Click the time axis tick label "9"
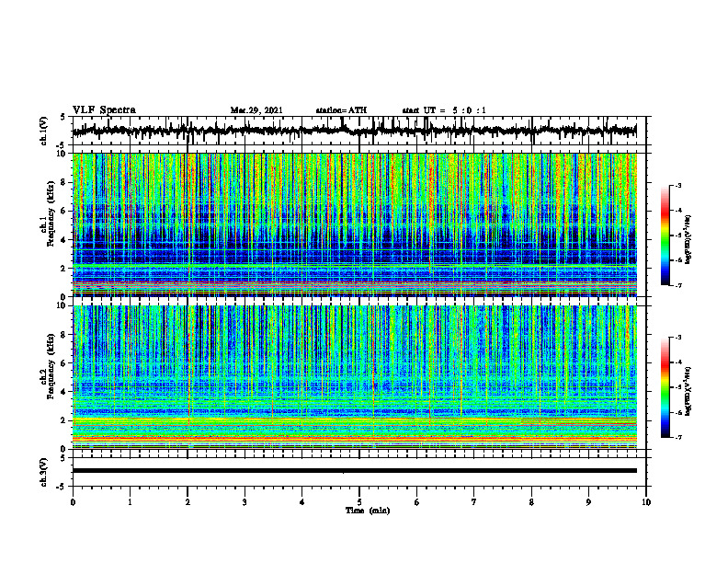This screenshot has width=728, height=563. pos(588,502)
